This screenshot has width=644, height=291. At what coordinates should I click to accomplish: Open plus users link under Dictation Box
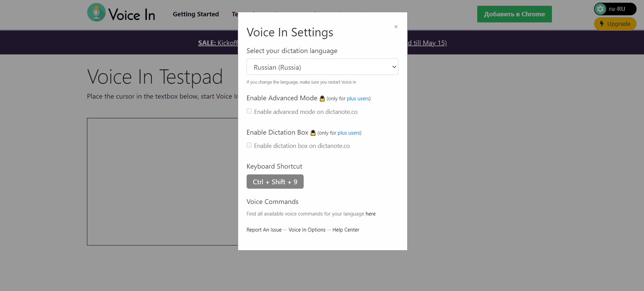point(348,133)
